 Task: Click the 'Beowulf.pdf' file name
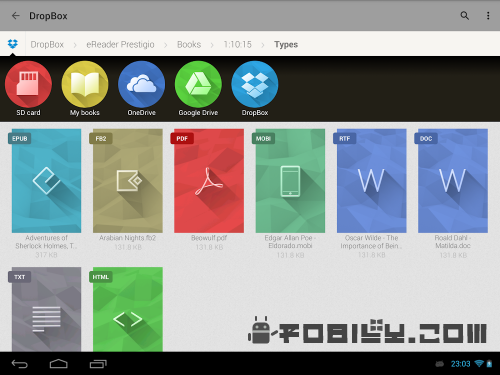click(209, 238)
